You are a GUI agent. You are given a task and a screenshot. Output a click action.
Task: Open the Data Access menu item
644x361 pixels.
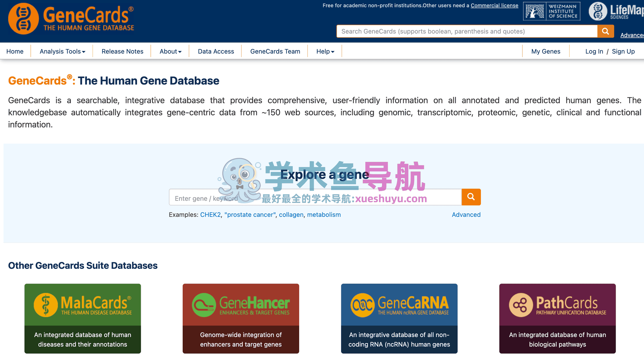pos(216,51)
